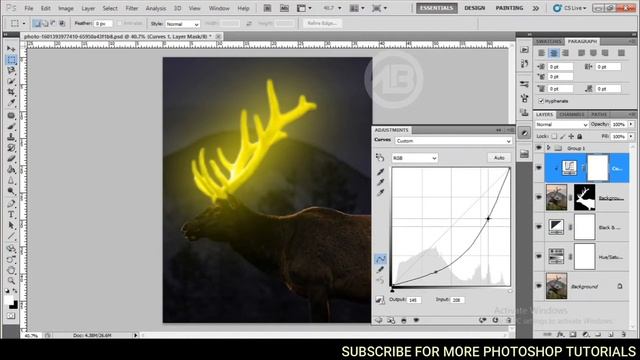
Task: Choose edit points curve mode button
Action: click(x=380, y=259)
